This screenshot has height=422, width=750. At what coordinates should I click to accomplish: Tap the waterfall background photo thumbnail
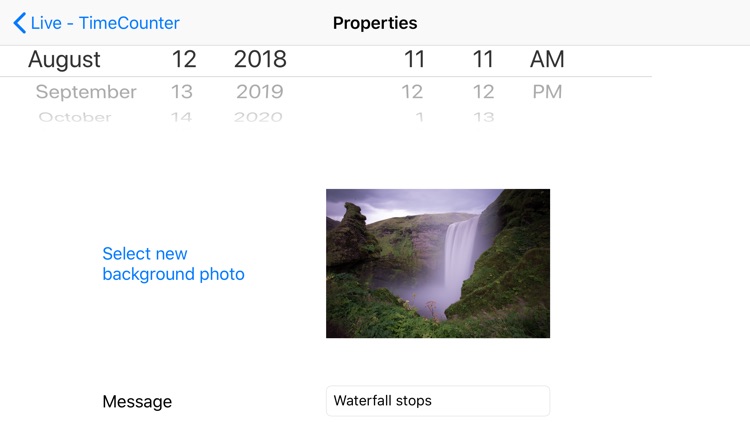tap(438, 264)
